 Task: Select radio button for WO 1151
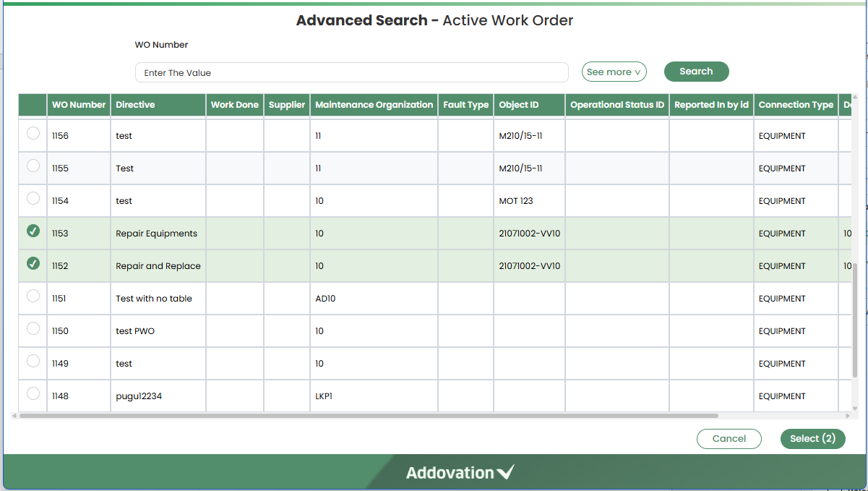(33, 296)
